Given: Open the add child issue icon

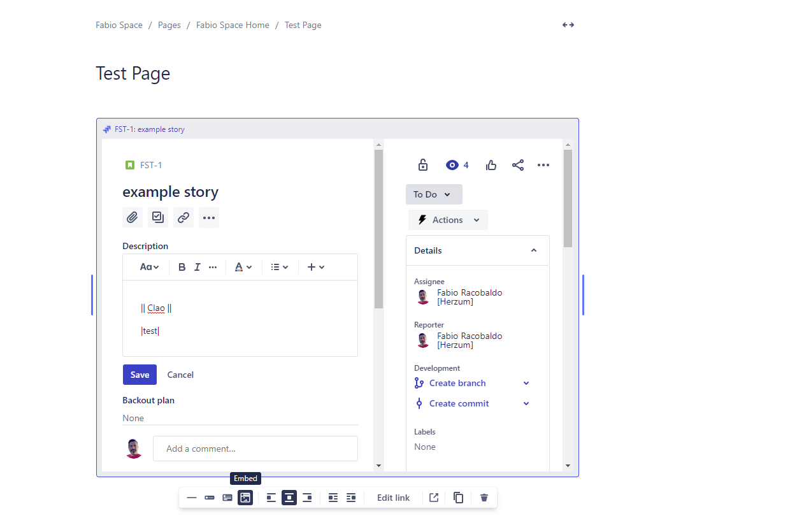Looking at the screenshot, I should pyautogui.click(x=158, y=217).
